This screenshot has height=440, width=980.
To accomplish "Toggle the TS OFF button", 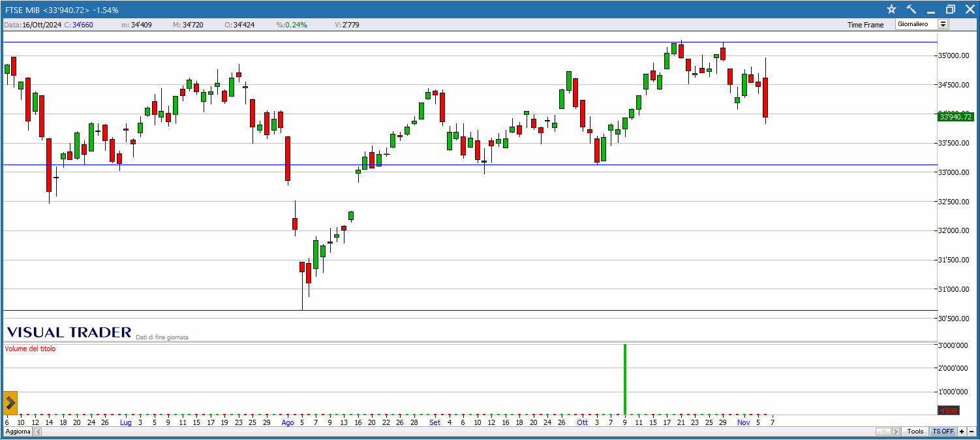I will [942, 432].
